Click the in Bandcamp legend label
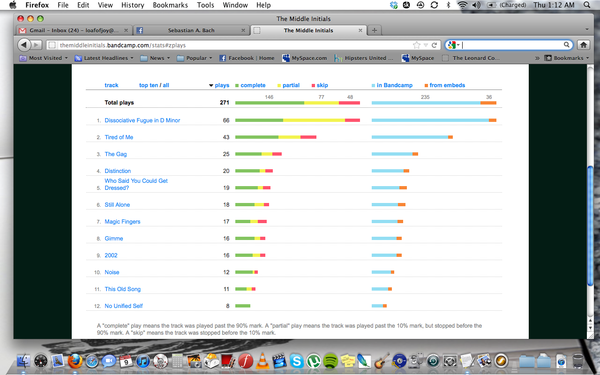 click(395, 85)
